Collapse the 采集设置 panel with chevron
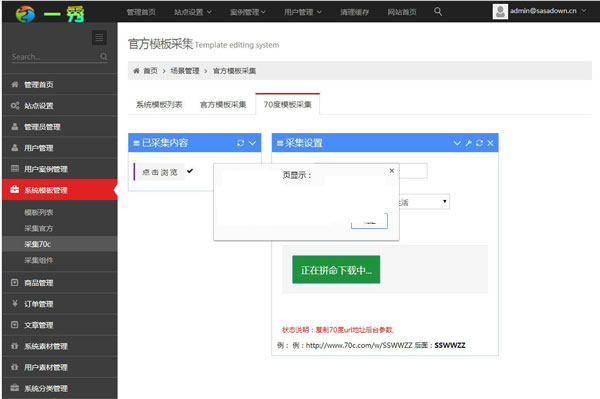Screen dimensions: 600x399 point(457,143)
